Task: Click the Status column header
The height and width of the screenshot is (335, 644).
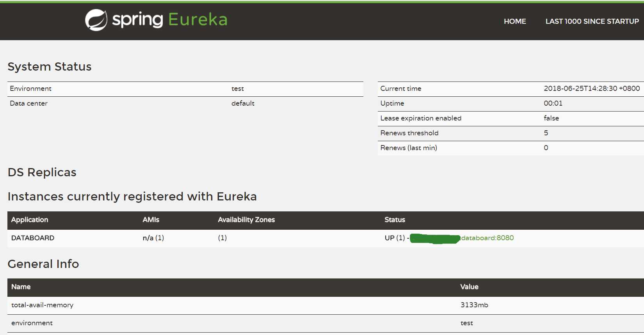Action: (x=395, y=220)
